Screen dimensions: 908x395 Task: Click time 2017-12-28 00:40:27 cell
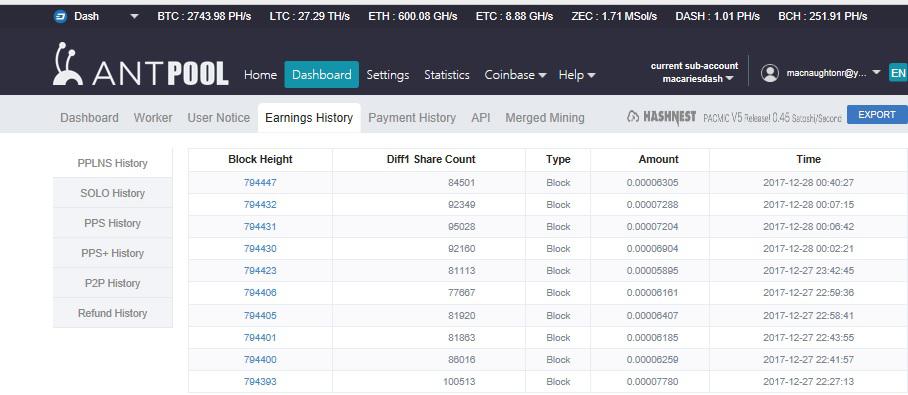pyautogui.click(x=808, y=182)
